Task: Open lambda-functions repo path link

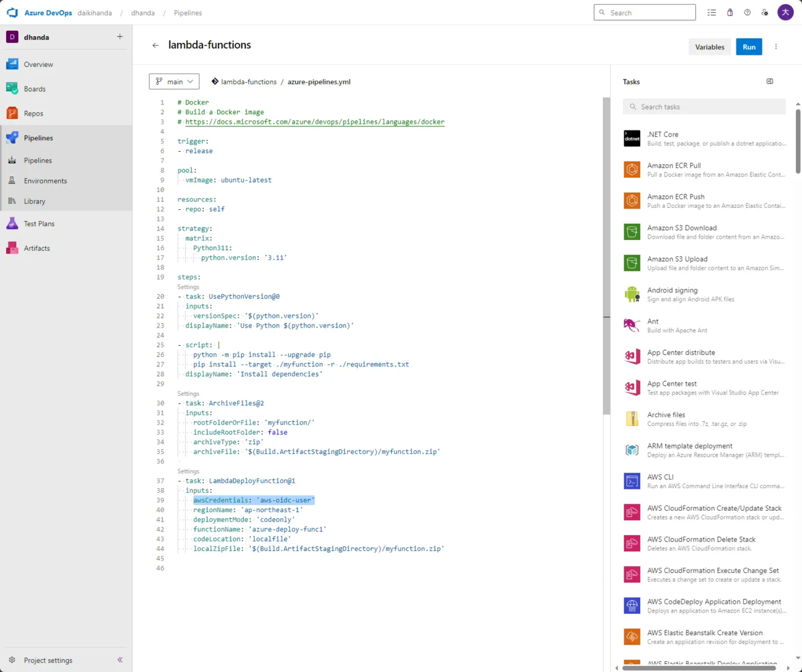Action: [x=249, y=82]
